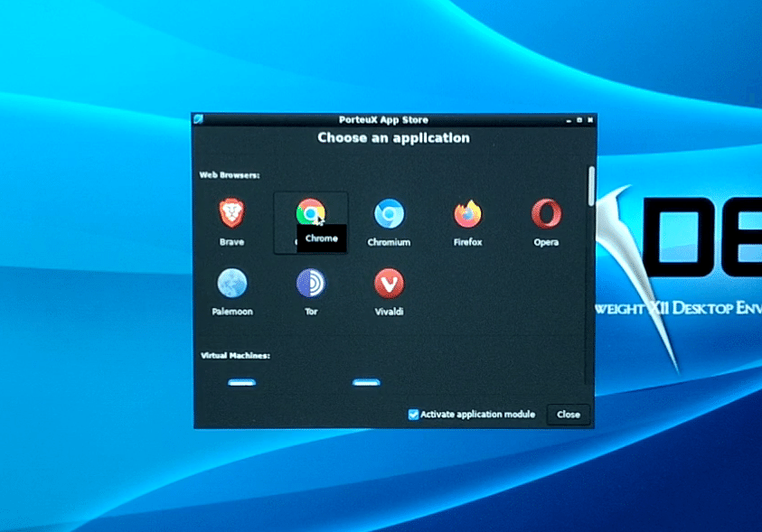Choose the Vivaldi browser icon
Viewport: 762px width, 532px height.
[389, 283]
